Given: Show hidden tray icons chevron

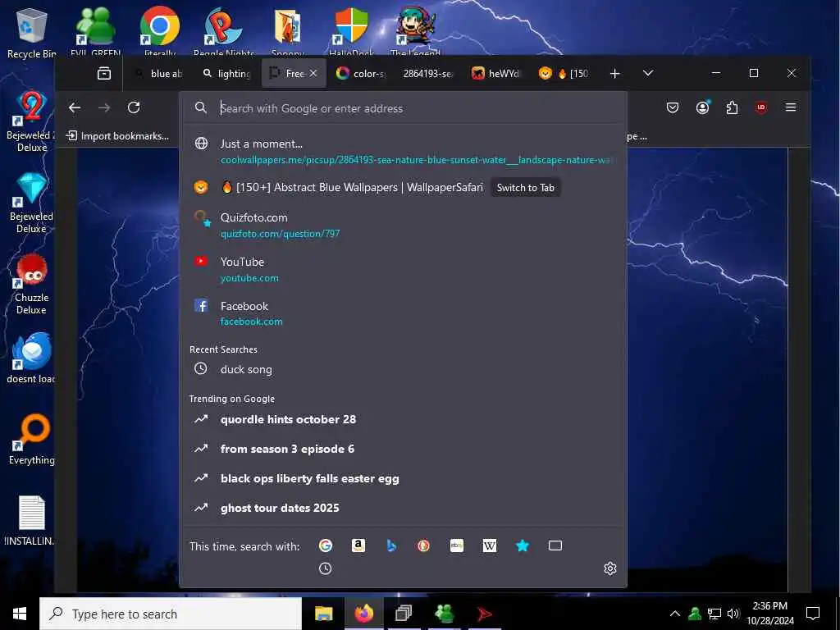Looking at the screenshot, I should coord(675,614).
